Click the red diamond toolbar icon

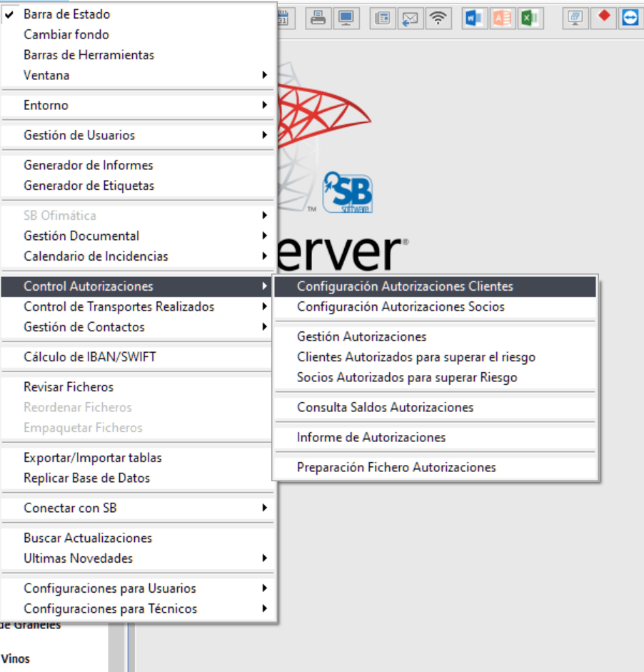click(x=603, y=19)
